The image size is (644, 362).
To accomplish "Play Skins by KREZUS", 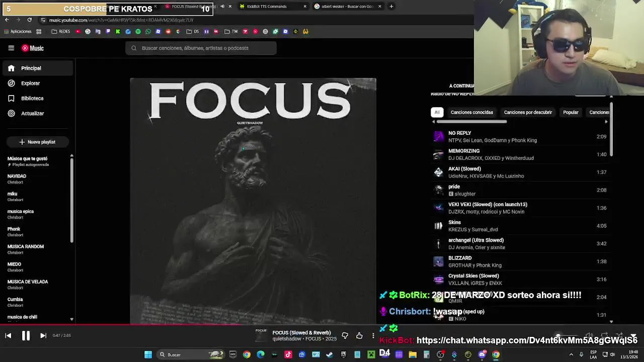I will (520, 226).
